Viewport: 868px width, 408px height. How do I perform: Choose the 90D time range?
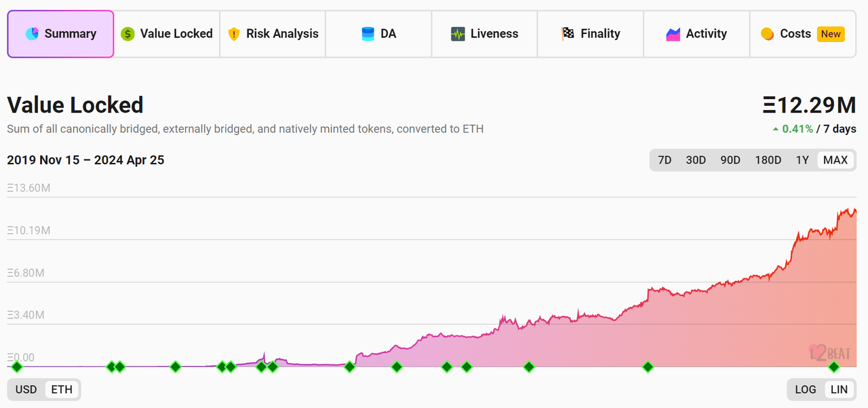(730, 160)
